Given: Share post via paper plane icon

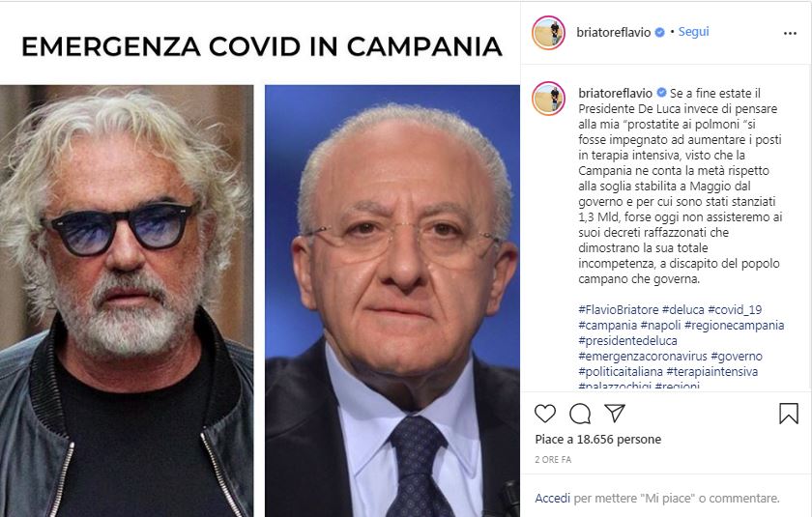Looking at the screenshot, I should click(x=615, y=413).
